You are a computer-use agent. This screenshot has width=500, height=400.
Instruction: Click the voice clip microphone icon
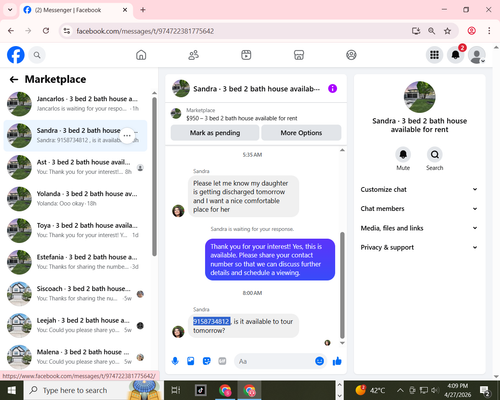(175, 361)
